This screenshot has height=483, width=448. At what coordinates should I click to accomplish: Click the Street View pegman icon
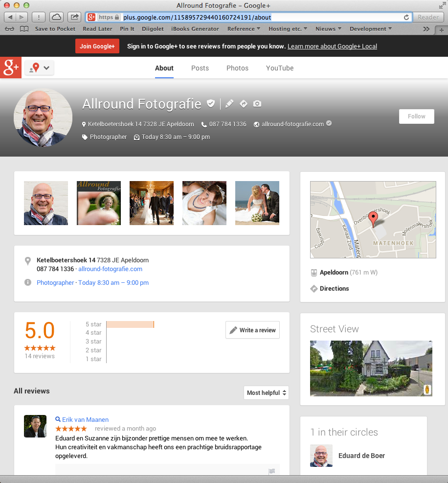click(x=426, y=390)
